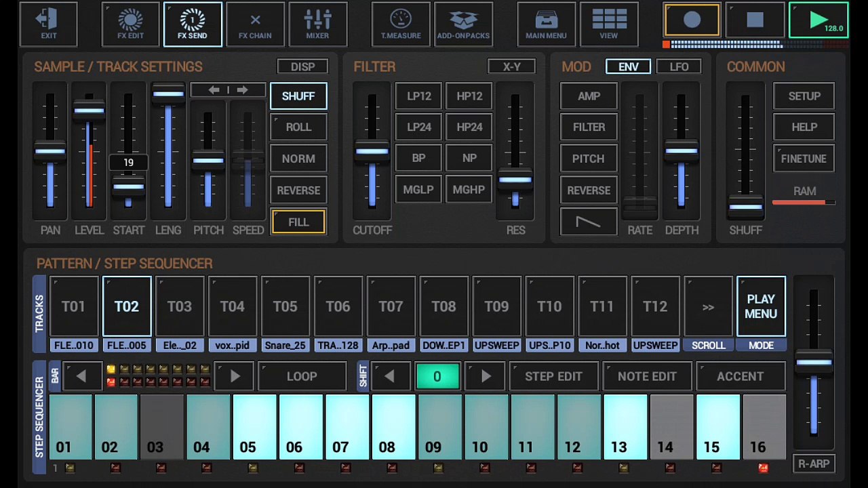Open T.MEASURE tempo settings
Screen dimensions: 868x488
401,24
